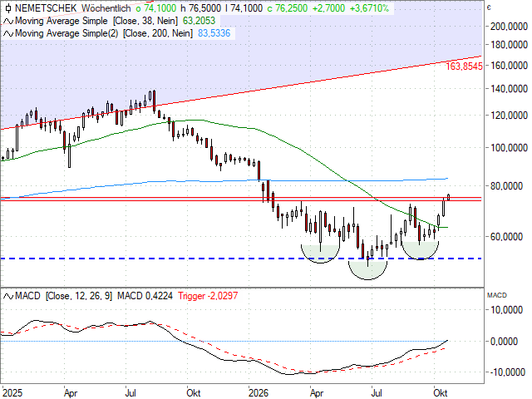Click the Moving Average Simple [Close, 38, Nein] label
The width and height of the screenshot is (532, 399).
coord(96,21)
